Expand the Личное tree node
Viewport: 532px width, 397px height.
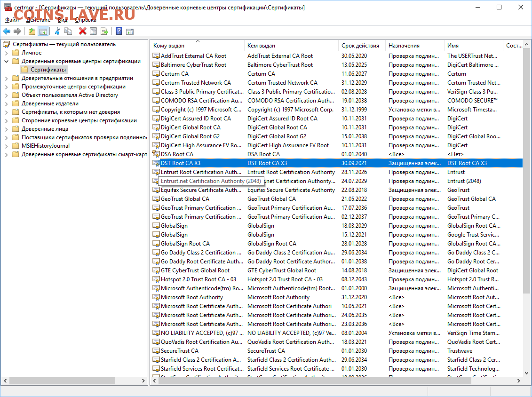click(x=6, y=53)
